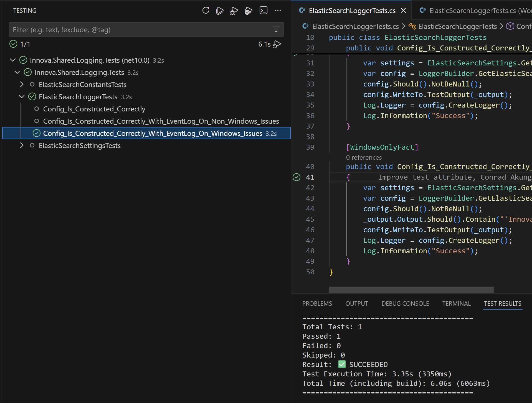Select Config_Is_Constructed_Correctly test item

(94, 109)
